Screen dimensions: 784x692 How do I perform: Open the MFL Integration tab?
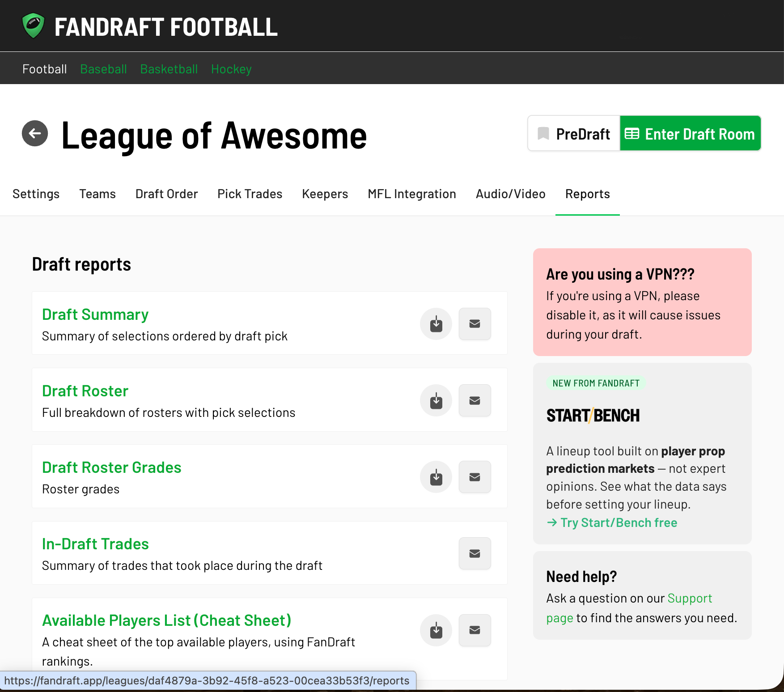(x=412, y=194)
